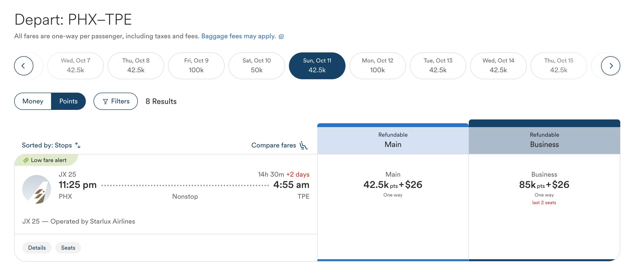Click the Starlux Airlines tail logo
Viewport: 644px width, 270px height.
point(37,189)
